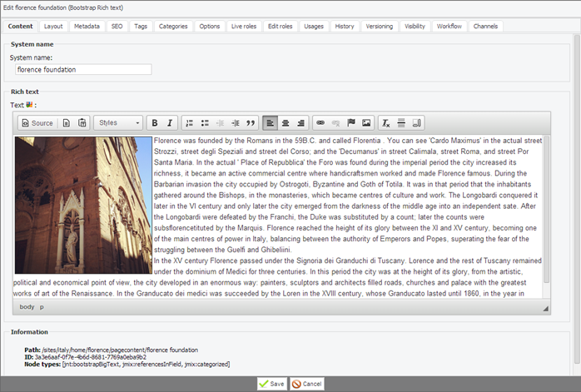Open the Options tab
This screenshot has width=581, height=392.
[x=210, y=27]
